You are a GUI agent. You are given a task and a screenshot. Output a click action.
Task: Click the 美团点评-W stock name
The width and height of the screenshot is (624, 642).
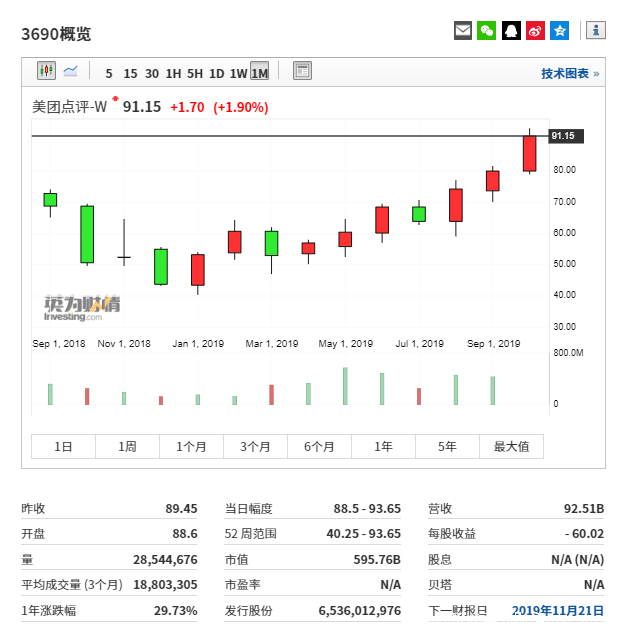coord(69,107)
